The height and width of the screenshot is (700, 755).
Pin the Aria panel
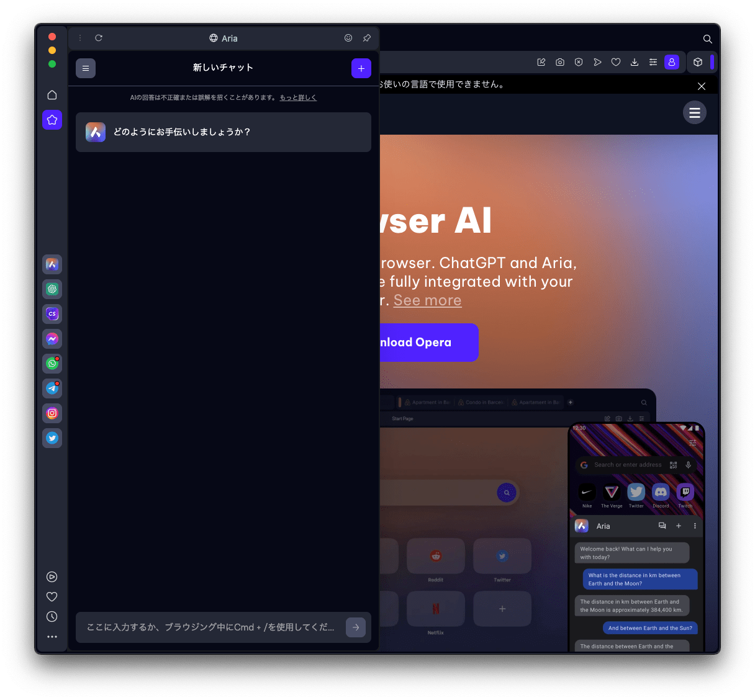tap(367, 38)
